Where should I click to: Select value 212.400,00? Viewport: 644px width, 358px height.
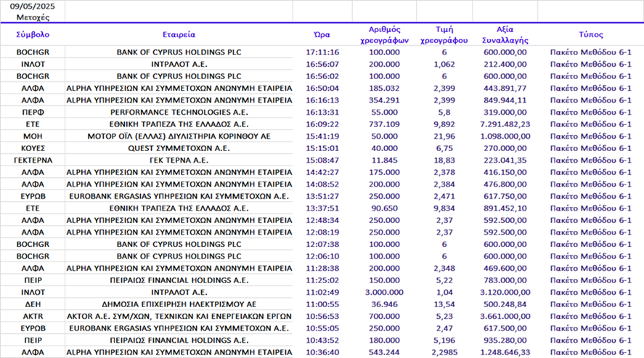click(x=505, y=64)
